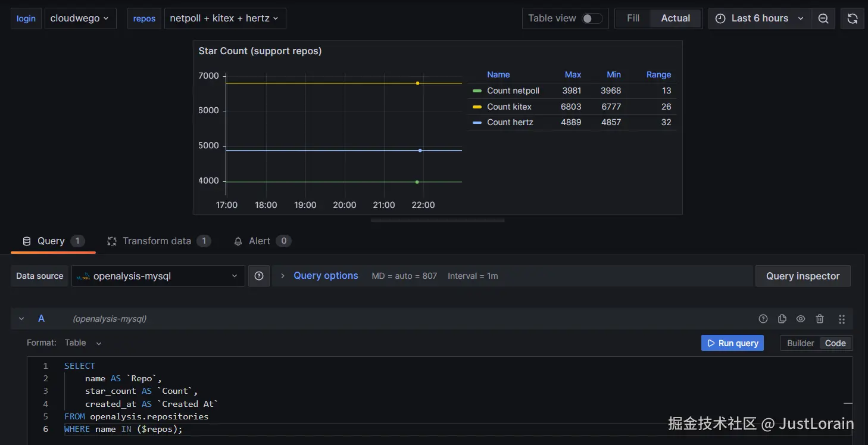The width and height of the screenshot is (868, 445).
Task: Open query help icon in row A
Action: [x=763, y=319]
